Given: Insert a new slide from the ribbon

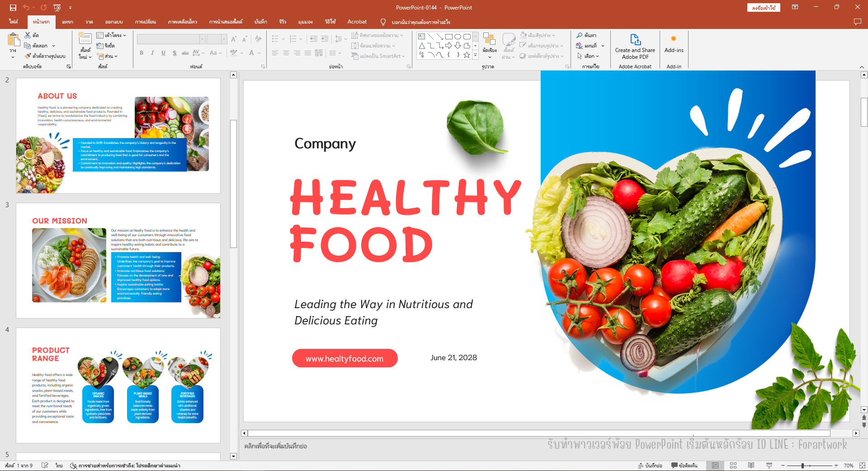Looking at the screenshot, I should point(85,39).
